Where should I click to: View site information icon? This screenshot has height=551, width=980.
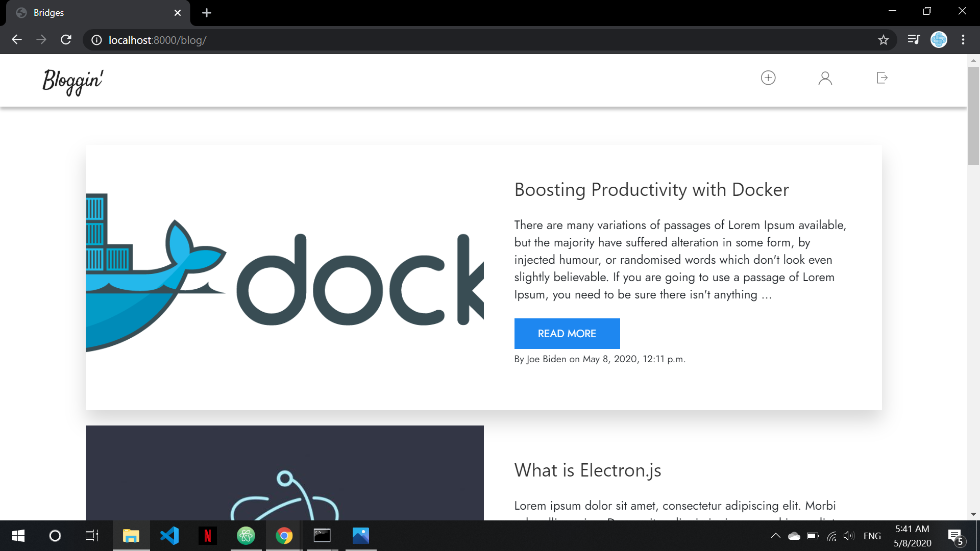pyautogui.click(x=96, y=40)
